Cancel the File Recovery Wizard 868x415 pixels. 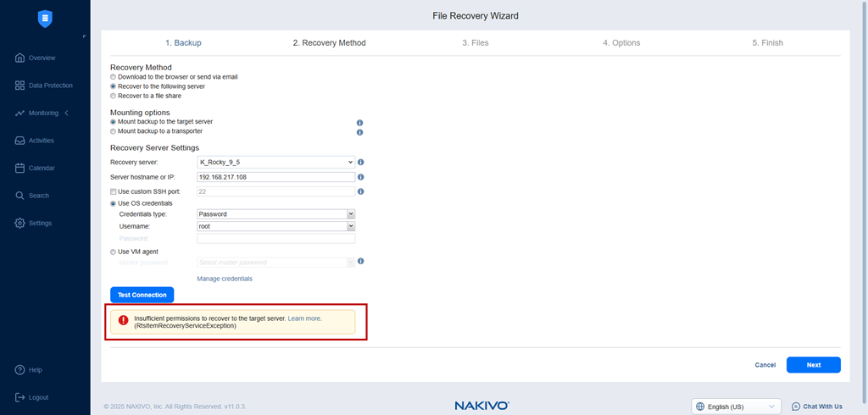click(x=765, y=365)
